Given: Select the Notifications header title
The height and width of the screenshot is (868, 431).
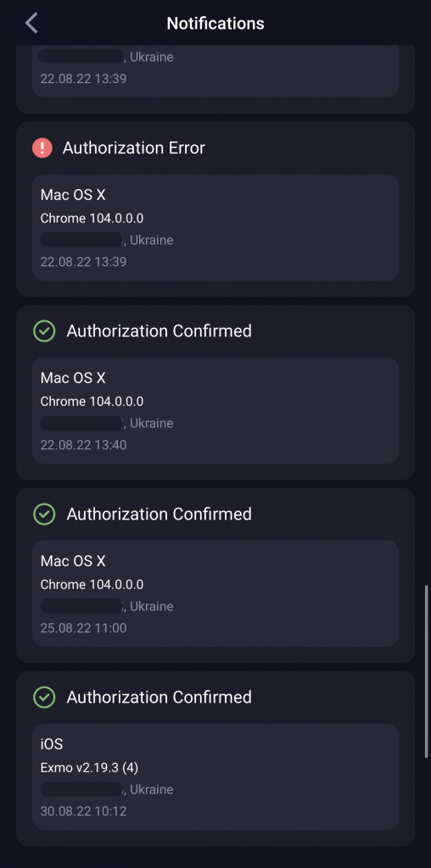Looking at the screenshot, I should point(215,23).
